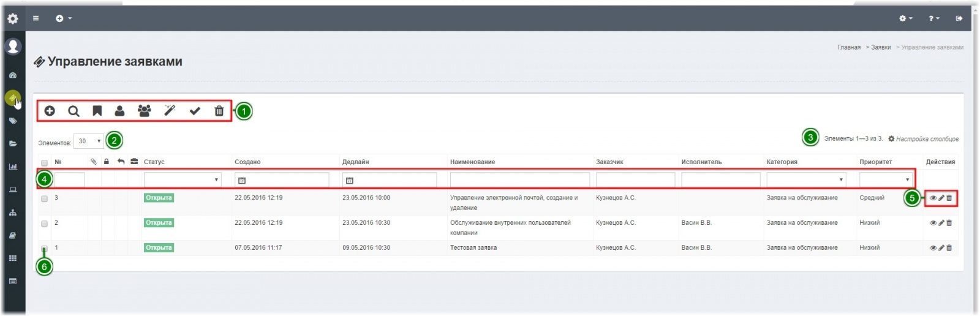Click the Наименование filter text field

tap(520, 179)
